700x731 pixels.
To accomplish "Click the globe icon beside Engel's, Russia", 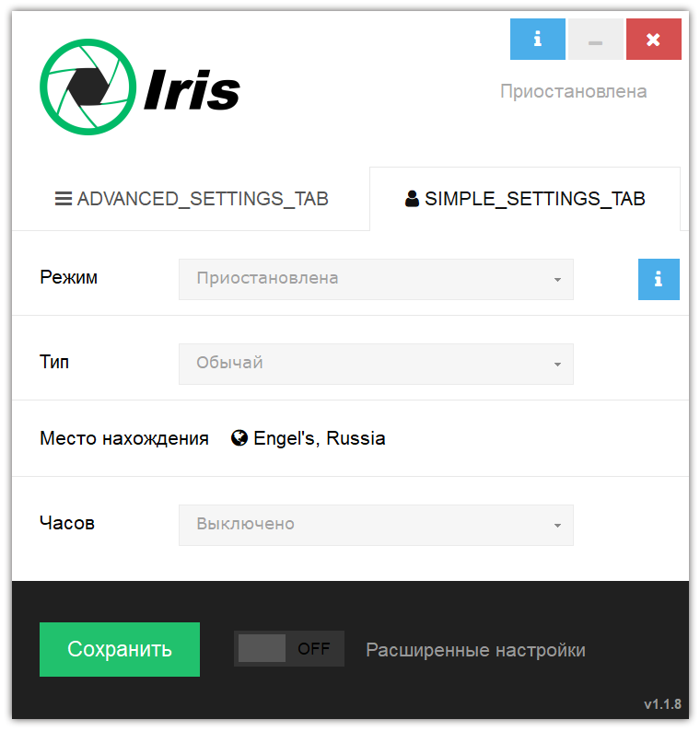I will (239, 438).
